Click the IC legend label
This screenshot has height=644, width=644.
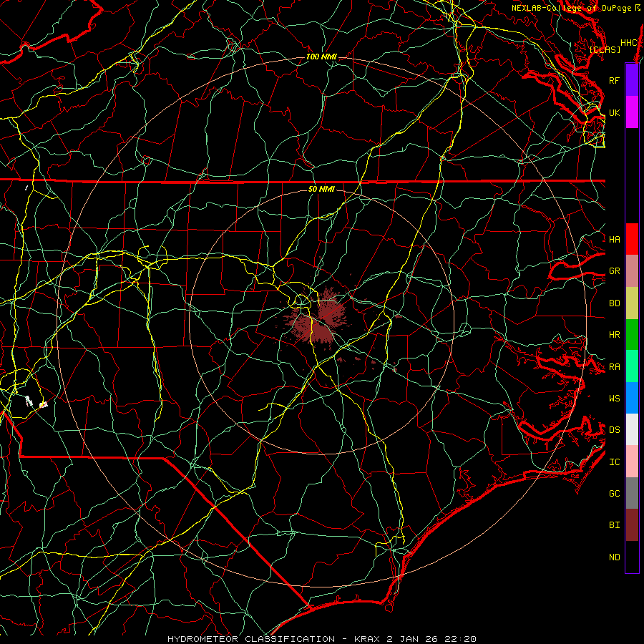click(614, 462)
